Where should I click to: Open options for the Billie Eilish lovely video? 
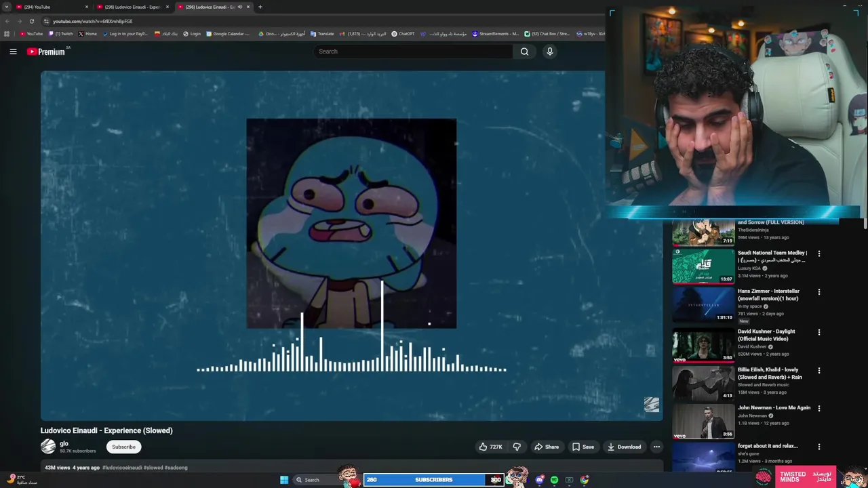coord(818,371)
